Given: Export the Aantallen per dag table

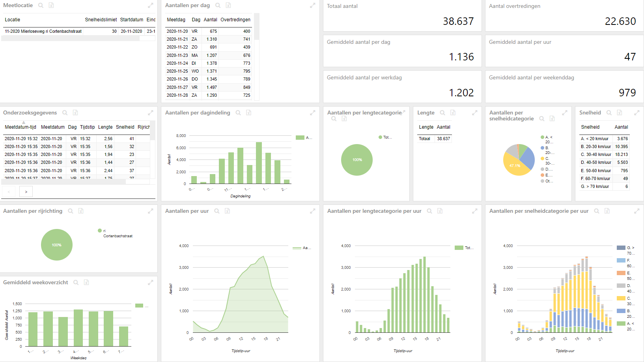Looking at the screenshot, I should 228,6.
